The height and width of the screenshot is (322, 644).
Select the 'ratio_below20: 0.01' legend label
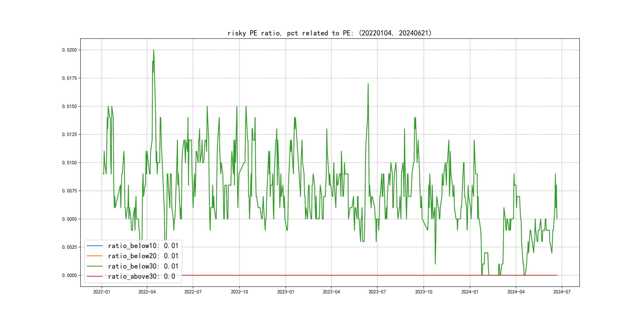pos(143,256)
